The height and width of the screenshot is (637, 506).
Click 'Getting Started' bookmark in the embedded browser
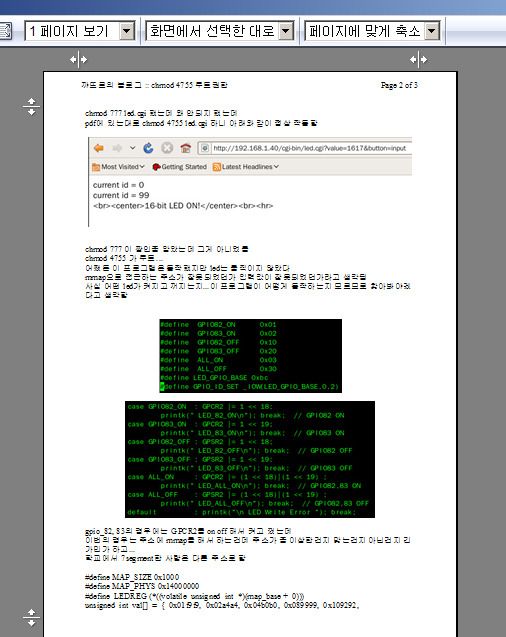click(179, 167)
